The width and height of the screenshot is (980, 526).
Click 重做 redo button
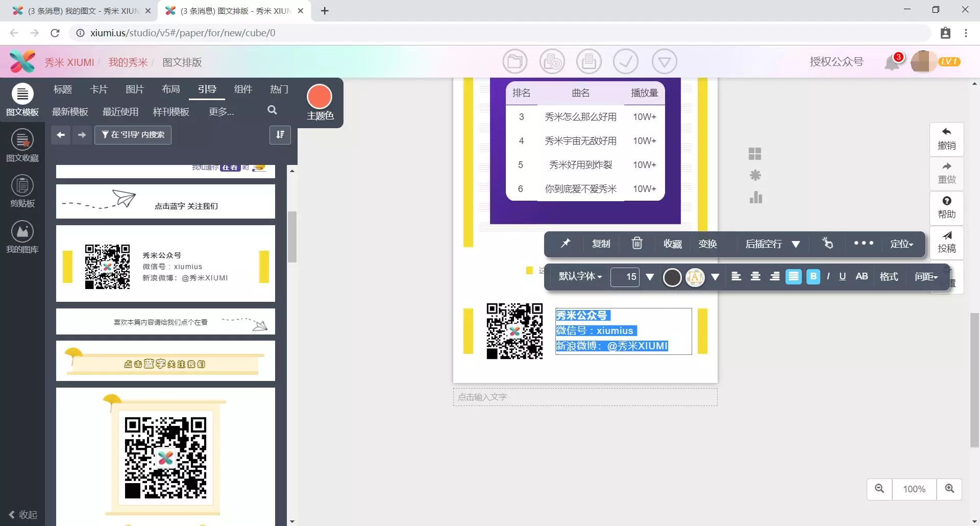point(947,174)
